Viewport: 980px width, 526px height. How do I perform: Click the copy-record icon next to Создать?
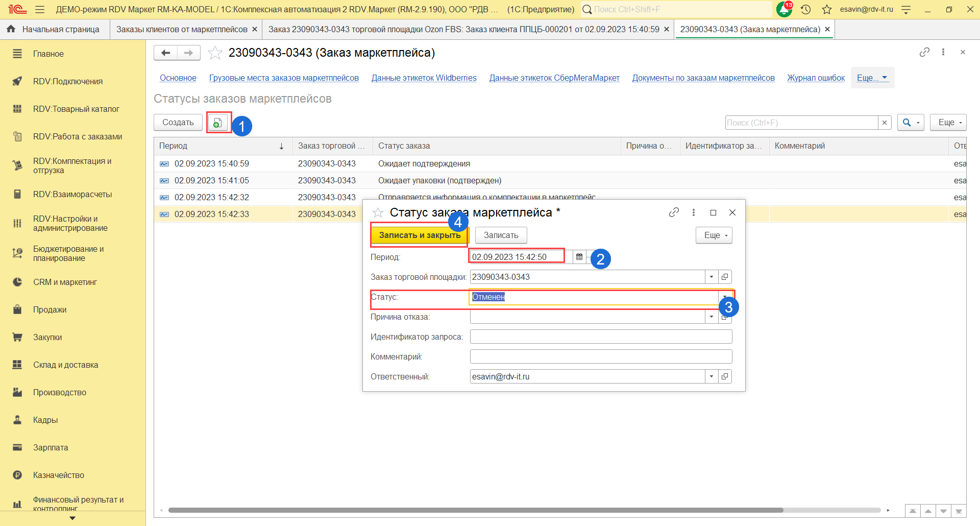pyautogui.click(x=217, y=123)
